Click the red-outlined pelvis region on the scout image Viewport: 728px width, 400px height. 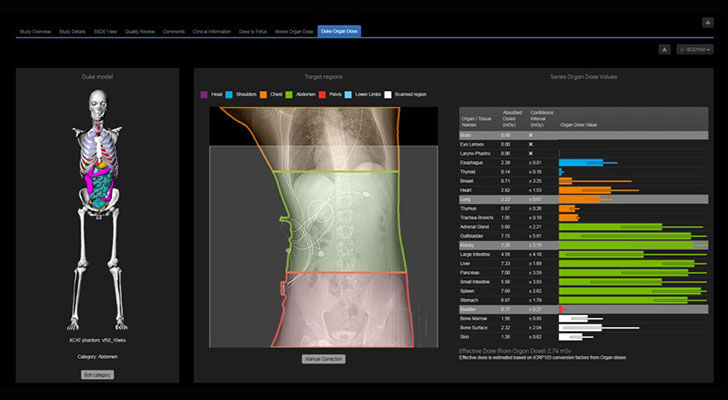pos(344,310)
